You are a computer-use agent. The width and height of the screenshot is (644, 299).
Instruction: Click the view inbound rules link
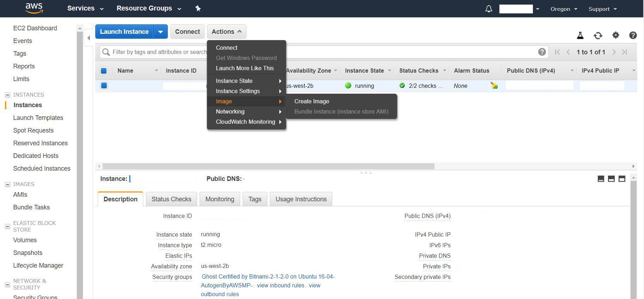tap(280, 285)
